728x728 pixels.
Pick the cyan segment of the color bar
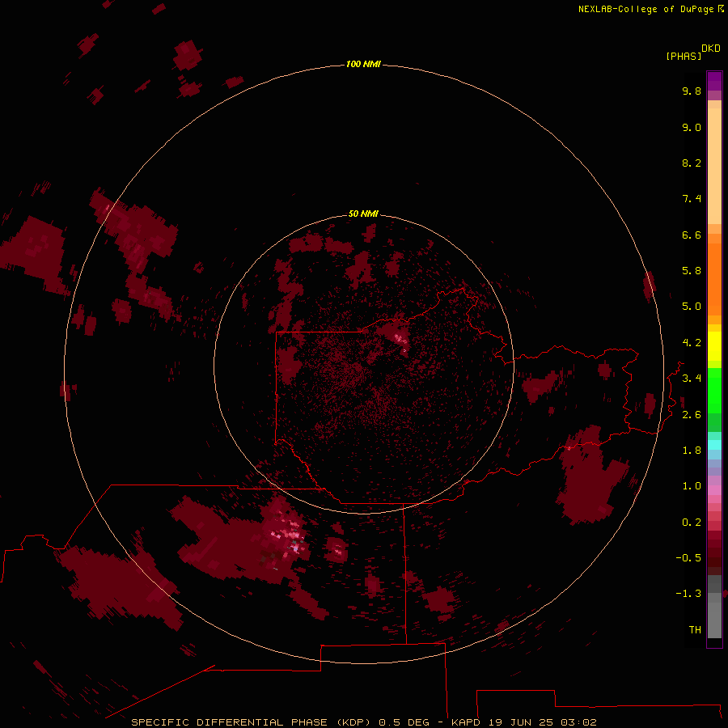(x=714, y=445)
